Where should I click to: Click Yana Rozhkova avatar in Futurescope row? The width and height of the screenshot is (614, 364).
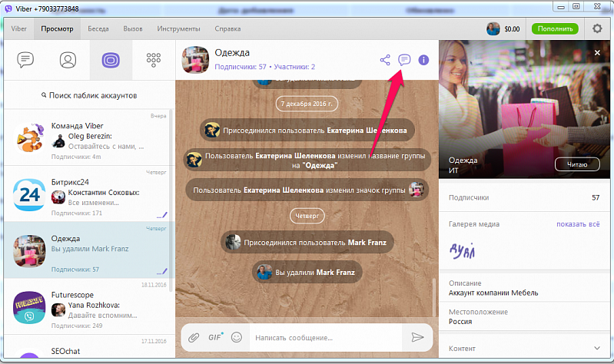pyautogui.click(x=58, y=309)
